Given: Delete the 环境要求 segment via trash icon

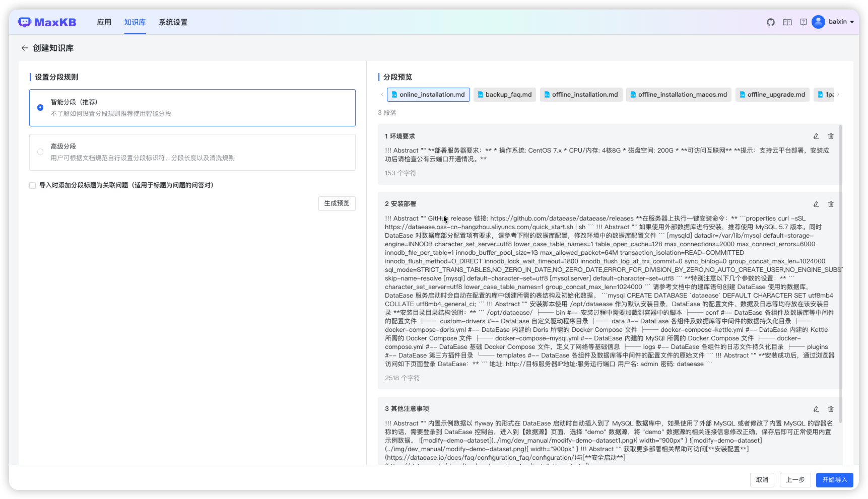Looking at the screenshot, I should (831, 136).
